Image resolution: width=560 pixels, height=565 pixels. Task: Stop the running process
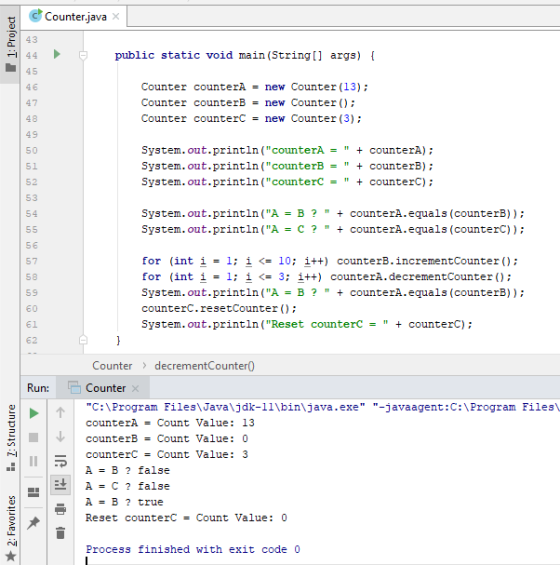34,437
